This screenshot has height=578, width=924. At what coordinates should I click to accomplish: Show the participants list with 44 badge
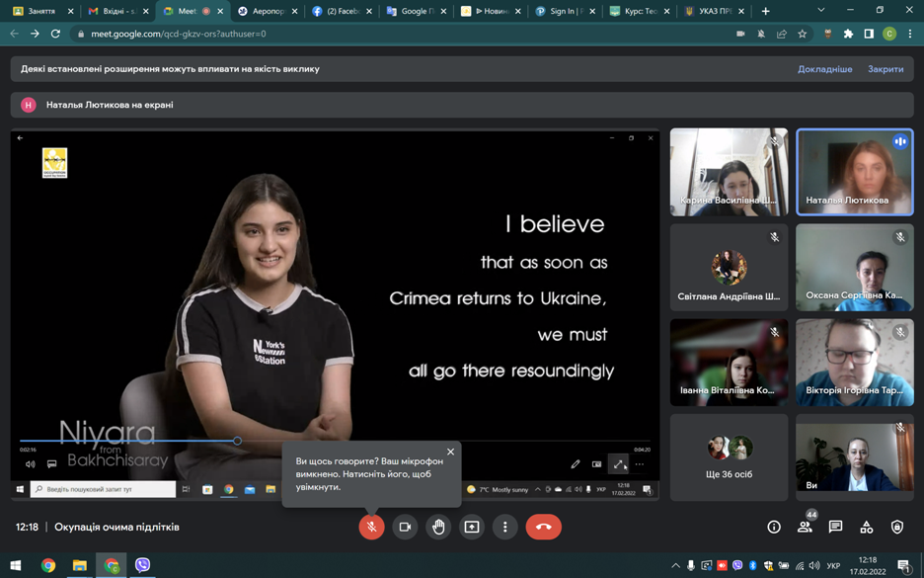(805, 528)
